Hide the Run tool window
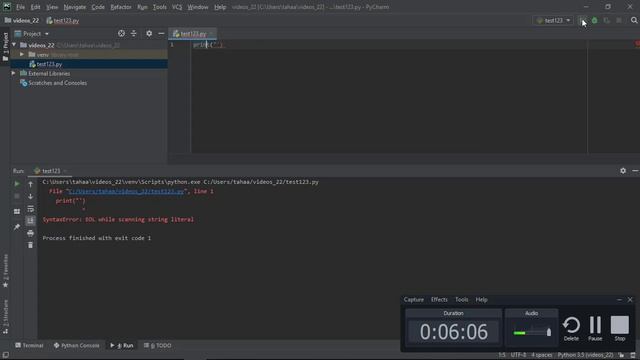The height and width of the screenshot is (360, 640). (x=635, y=171)
